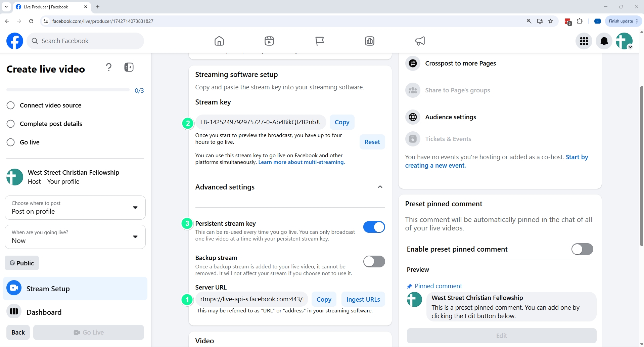The height and width of the screenshot is (347, 644).
Task: Open the Pages flag icon
Action: click(320, 41)
